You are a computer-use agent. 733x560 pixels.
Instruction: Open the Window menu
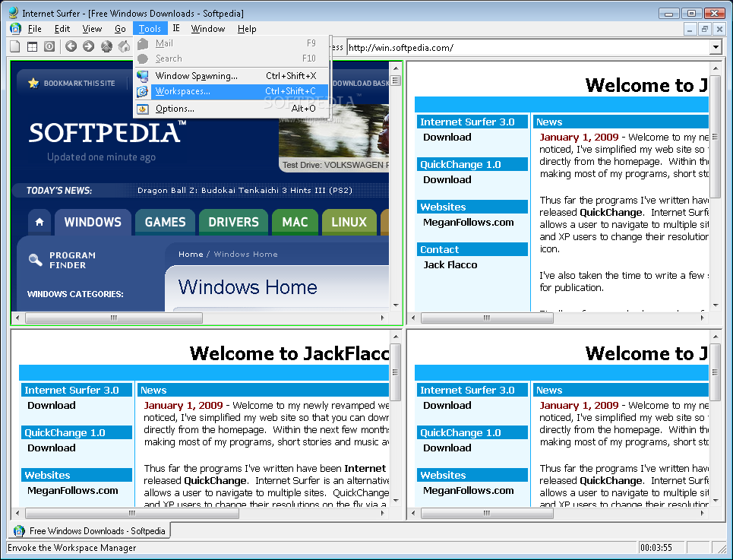tap(208, 29)
